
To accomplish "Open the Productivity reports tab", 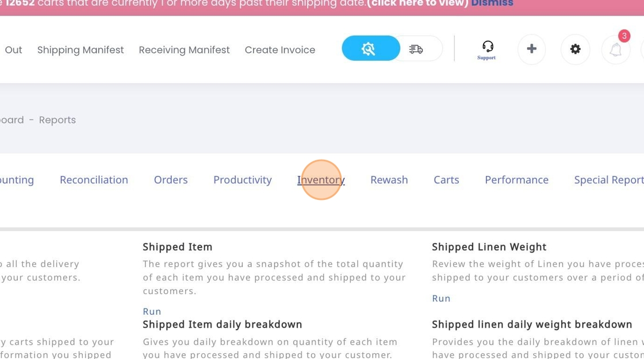I will coord(243,180).
